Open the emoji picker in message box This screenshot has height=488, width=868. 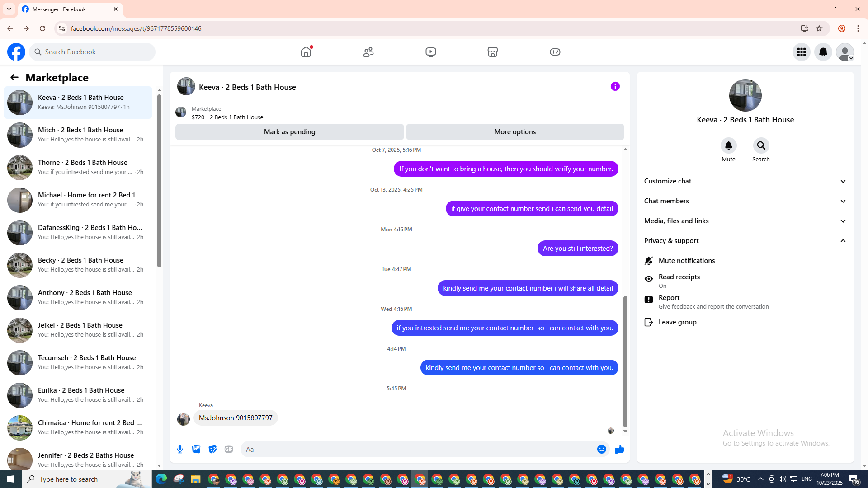coord(601,449)
